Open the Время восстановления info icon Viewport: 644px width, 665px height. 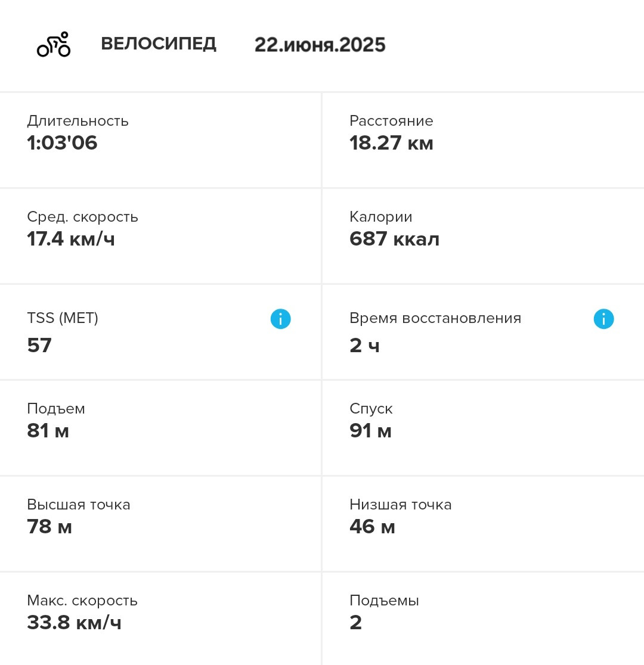coord(603,319)
